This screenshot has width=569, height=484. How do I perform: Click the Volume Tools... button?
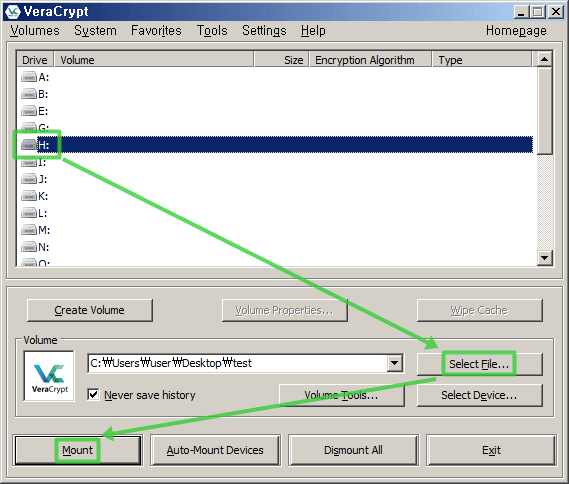(341, 395)
